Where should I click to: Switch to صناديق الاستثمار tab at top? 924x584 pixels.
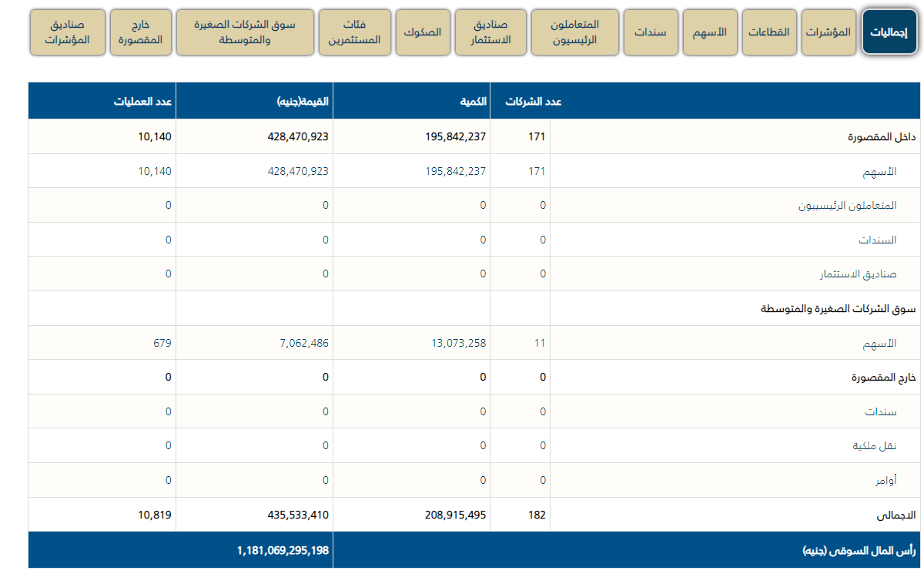490,32
